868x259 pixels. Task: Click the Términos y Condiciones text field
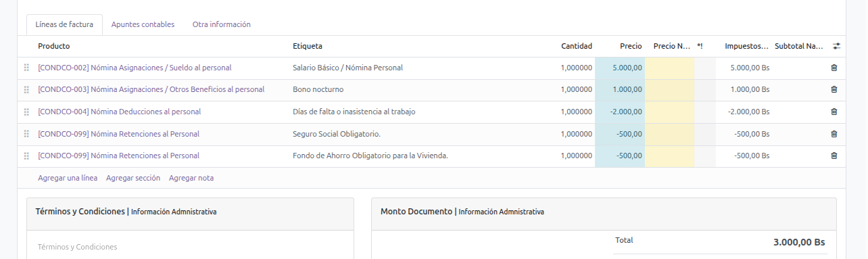point(190,247)
